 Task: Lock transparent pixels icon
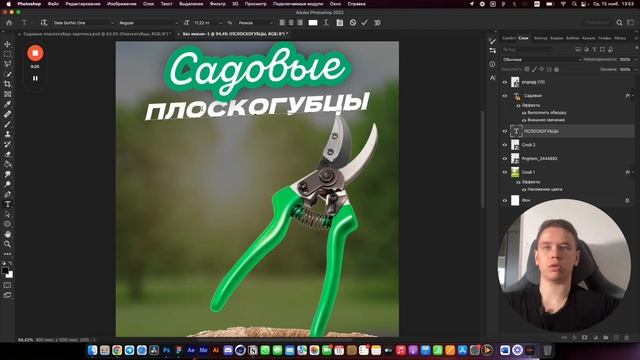[527, 69]
